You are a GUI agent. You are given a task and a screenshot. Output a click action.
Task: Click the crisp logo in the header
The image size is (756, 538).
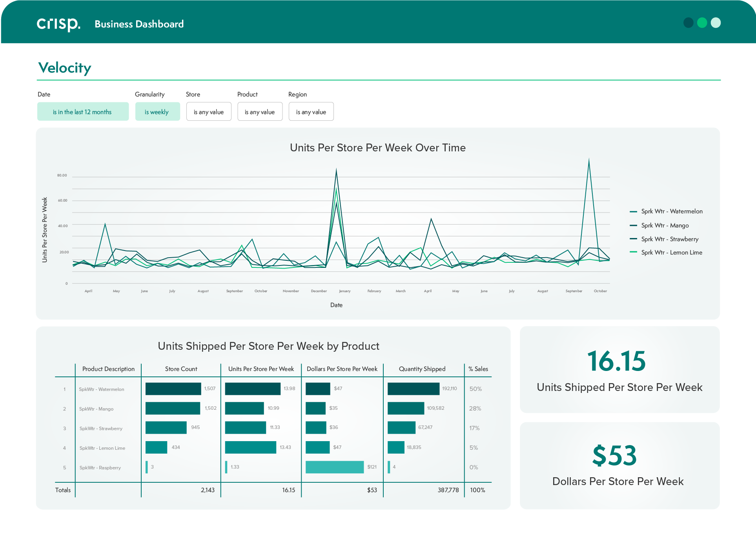[x=58, y=24]
